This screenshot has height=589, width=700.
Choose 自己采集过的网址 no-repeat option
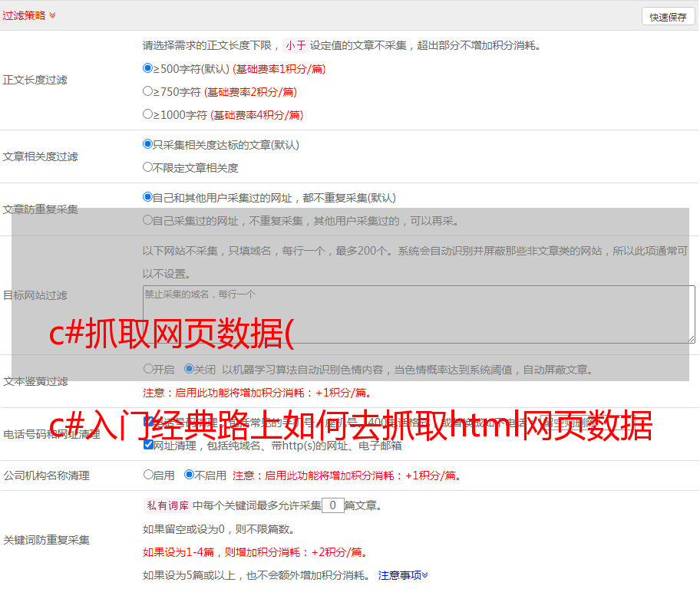(148, 220)
